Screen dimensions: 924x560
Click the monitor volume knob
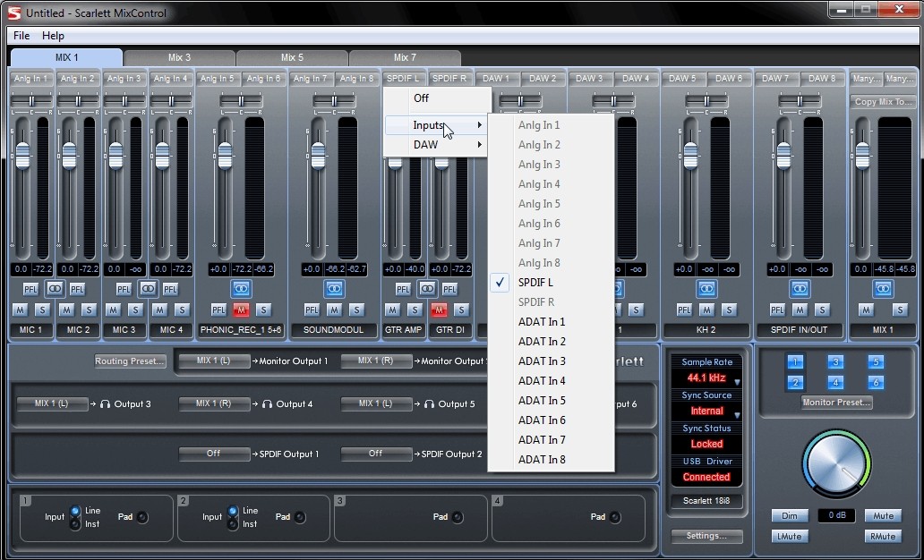point(836,464)
